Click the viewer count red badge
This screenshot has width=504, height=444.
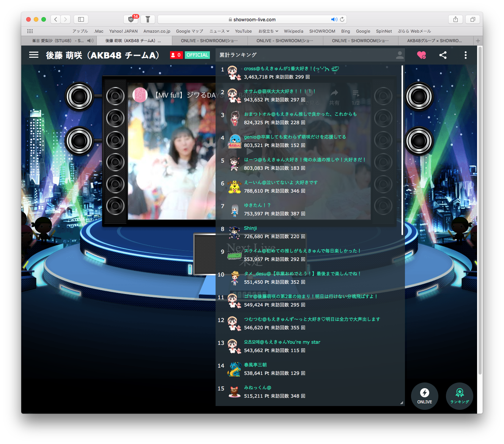pos(176,55)
